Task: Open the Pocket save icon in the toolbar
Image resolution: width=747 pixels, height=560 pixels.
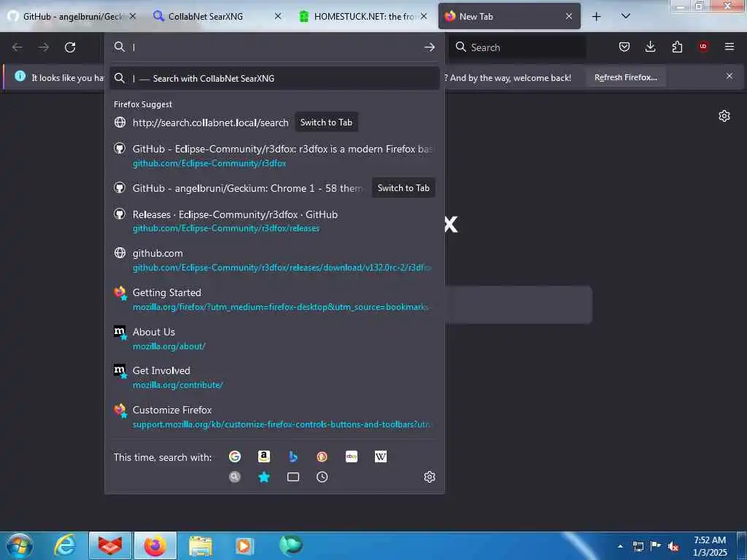Action: coord(624,47)
